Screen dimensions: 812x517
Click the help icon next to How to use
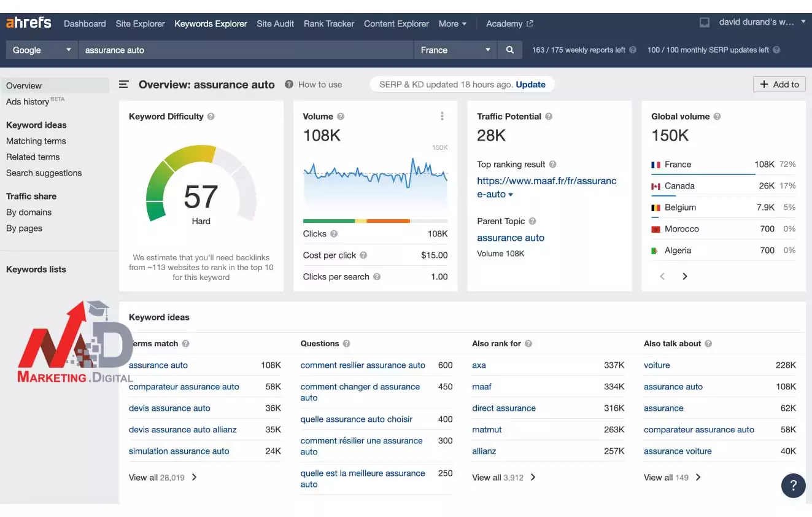tap(288, 84)
